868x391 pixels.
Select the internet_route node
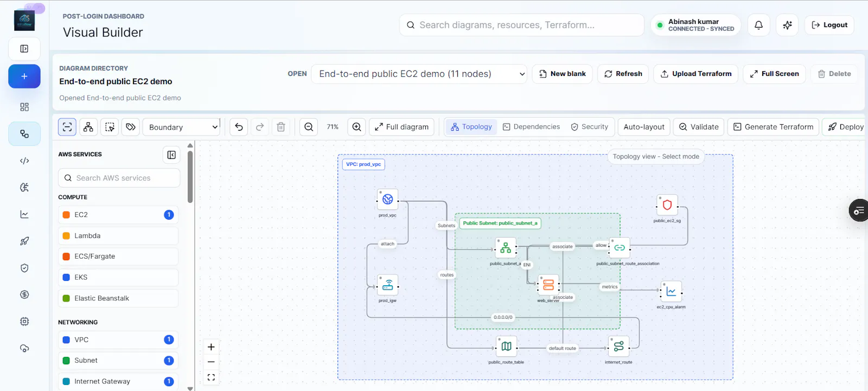[618, 347]
